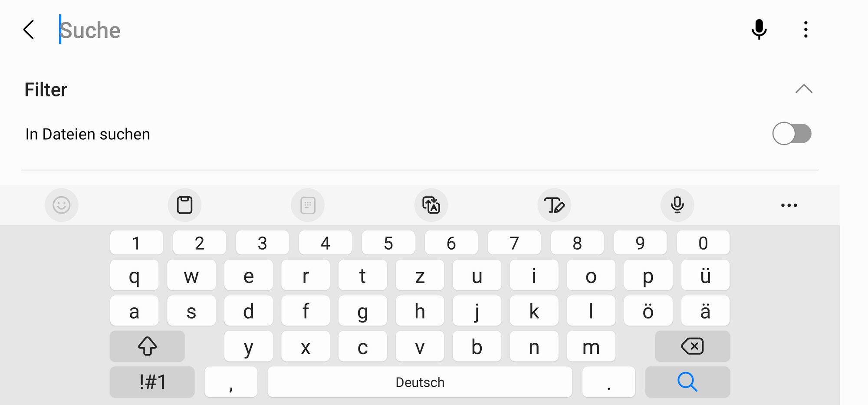Open the three-dot overflow menu at top right
This screenshot has width=868, height=405.
(x=806, y=30)
